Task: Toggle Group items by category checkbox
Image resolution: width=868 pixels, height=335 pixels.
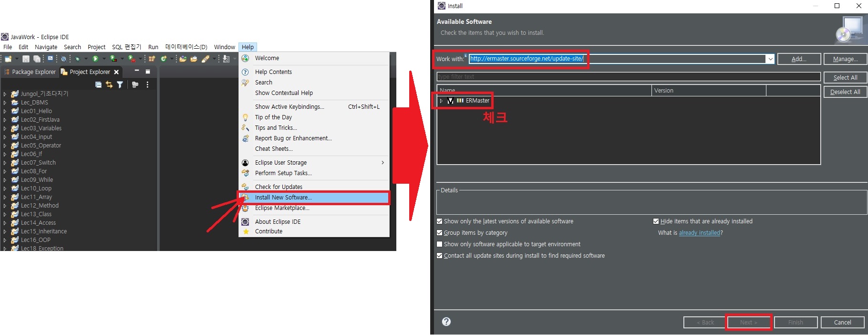Action: pos(440,233)
